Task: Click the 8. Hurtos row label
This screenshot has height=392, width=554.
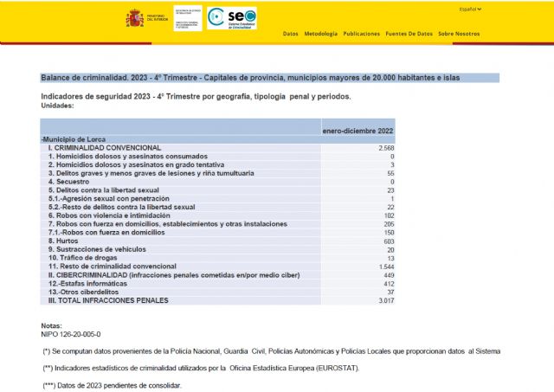Action: click(65, 241)
